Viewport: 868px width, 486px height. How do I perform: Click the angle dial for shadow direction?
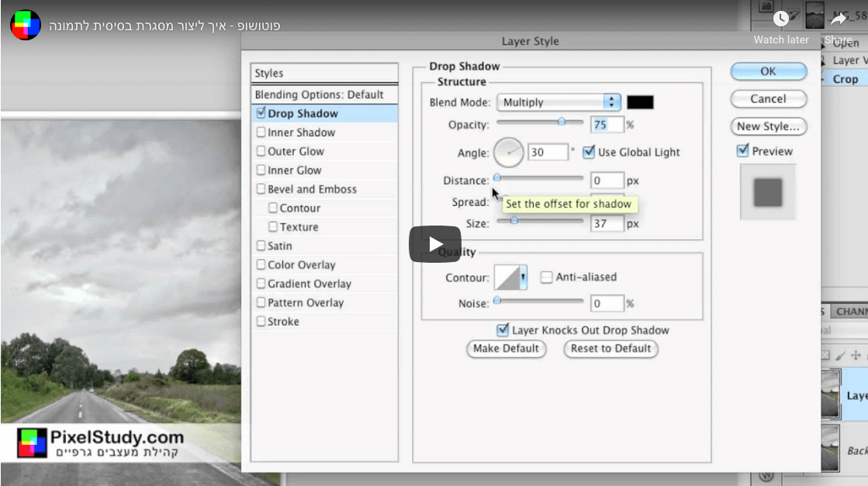[x=508, y=153]
